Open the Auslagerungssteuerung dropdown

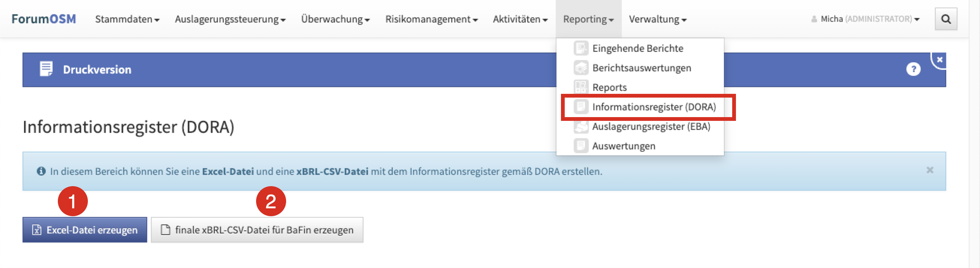pyautogui.click(x=230, y=19)
